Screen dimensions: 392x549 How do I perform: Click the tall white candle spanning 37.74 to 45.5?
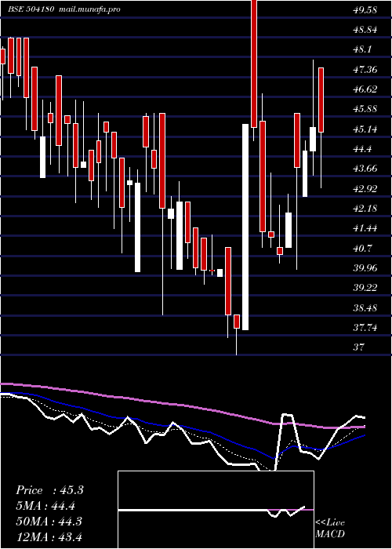245,227
